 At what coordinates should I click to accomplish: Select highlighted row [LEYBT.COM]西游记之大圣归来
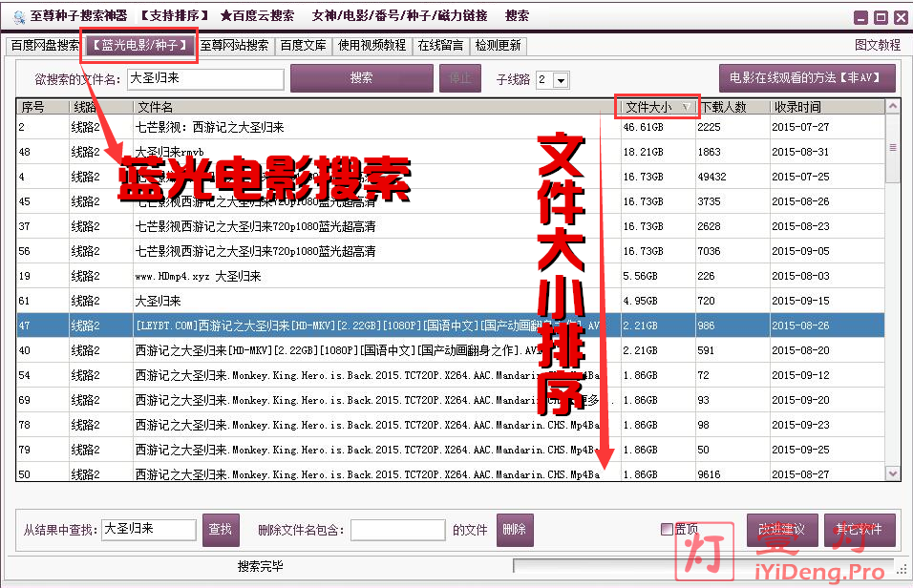(x=451, y=325)
